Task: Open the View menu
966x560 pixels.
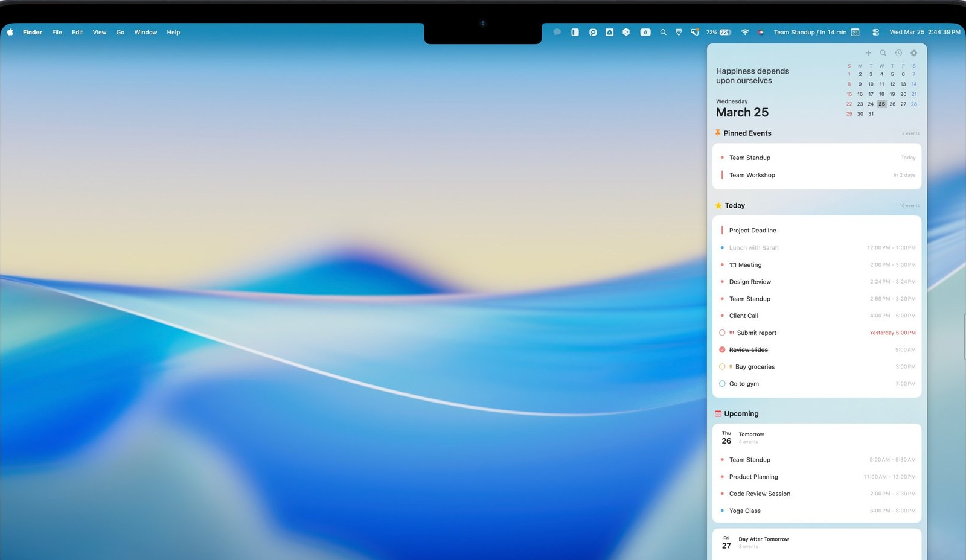Action: pos(100,32)
